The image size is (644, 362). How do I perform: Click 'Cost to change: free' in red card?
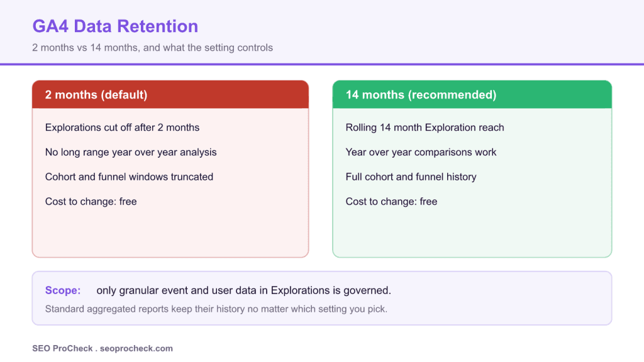(91, 202)
